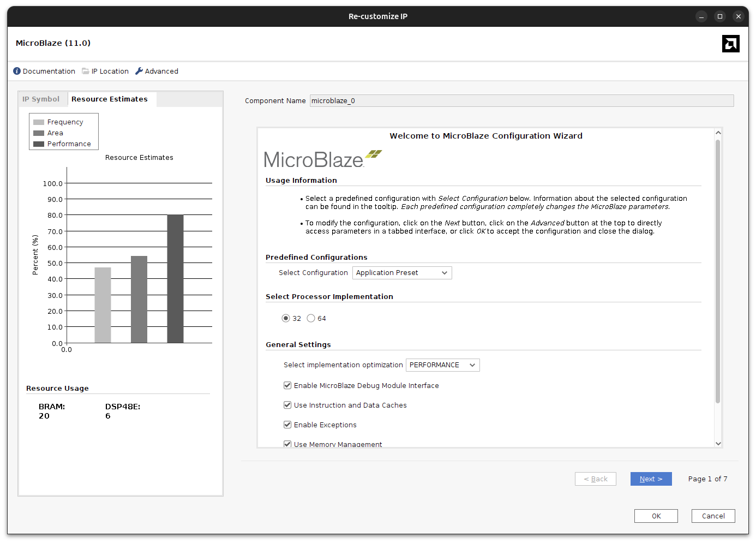This screenshot has width=756, height=543.
Task: Select the 64-bit processor radio button
Action: coord(311,318)
